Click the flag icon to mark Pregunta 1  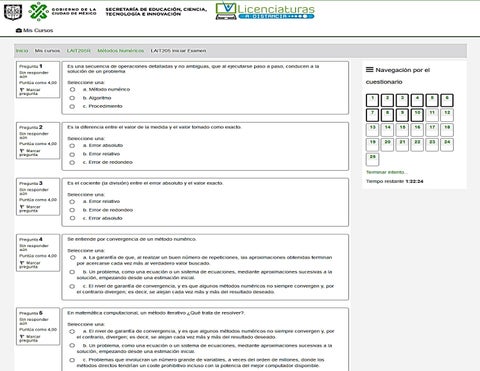coord(22,90)
